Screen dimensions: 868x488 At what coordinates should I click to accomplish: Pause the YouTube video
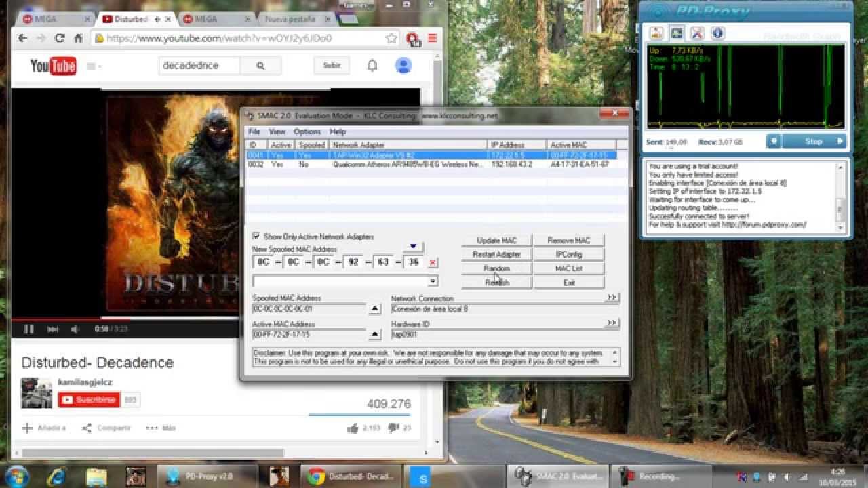click(x=29, y=329)
